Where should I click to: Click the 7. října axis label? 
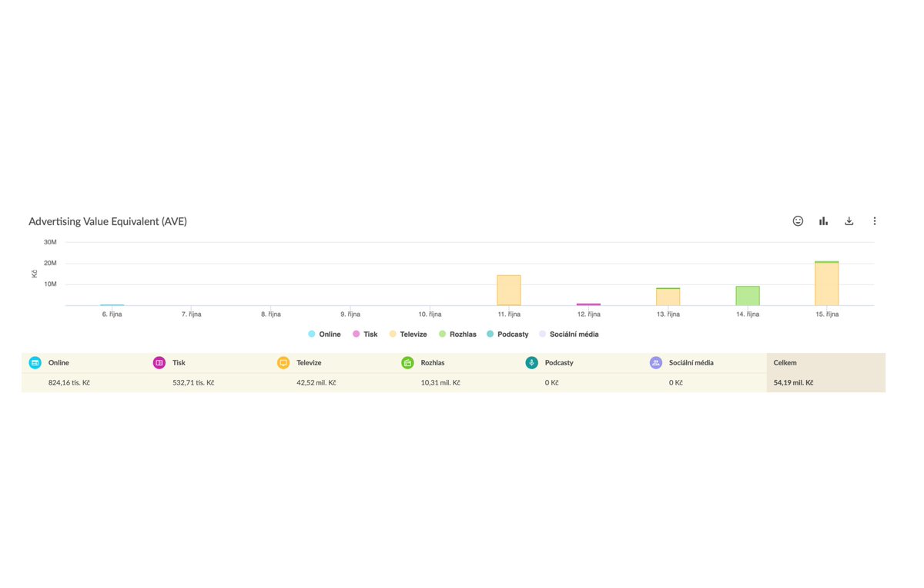click(x=191, y=314)
